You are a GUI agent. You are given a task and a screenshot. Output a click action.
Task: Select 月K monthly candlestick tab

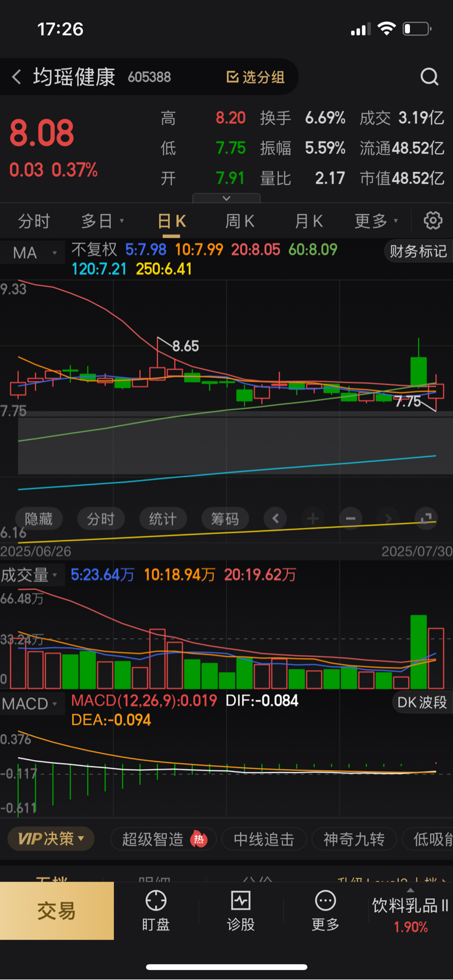tap(308, 222)
